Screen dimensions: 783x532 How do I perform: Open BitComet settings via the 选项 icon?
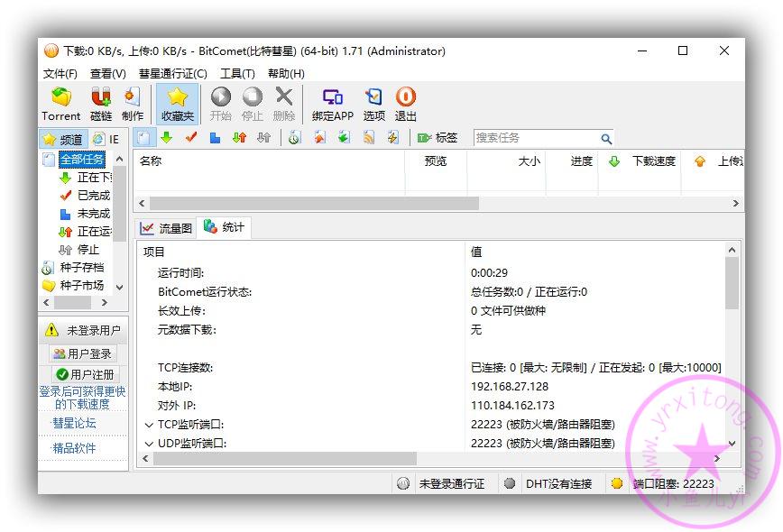373,102
